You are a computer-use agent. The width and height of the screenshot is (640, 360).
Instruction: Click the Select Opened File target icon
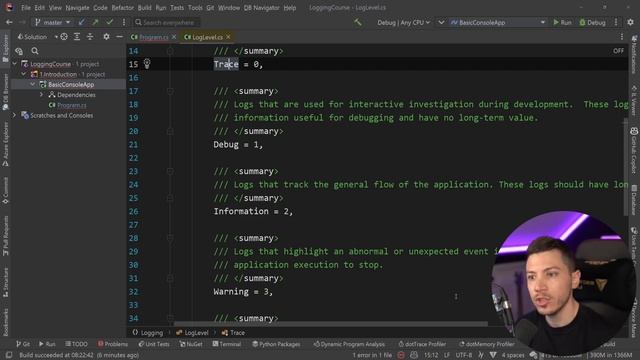point(64,37)
